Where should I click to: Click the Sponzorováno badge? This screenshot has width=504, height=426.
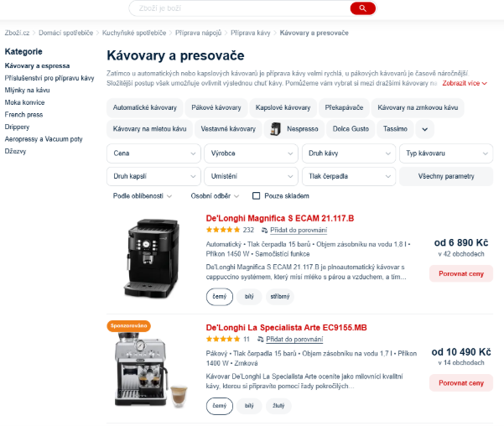click(x=128, y=325)
